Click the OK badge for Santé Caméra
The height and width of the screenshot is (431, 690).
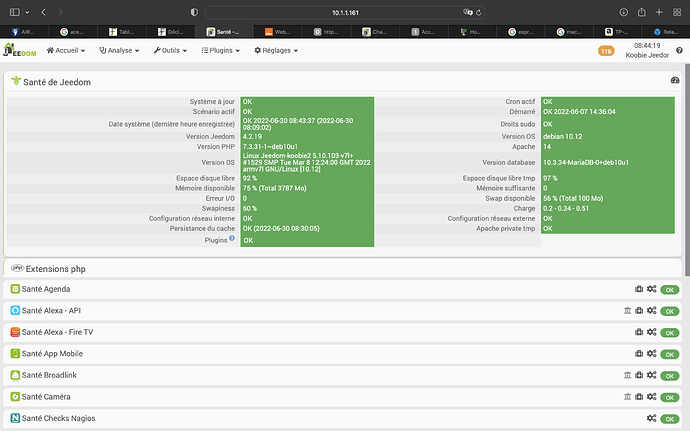[x=670, y=398]
